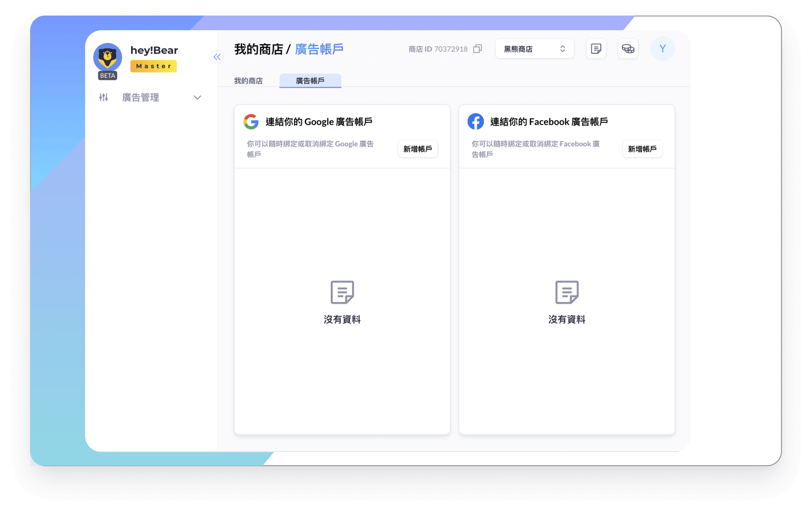Click the 我的商店 breadcrumb title
This screenshot has width=812, height=511.
point(258,49)
